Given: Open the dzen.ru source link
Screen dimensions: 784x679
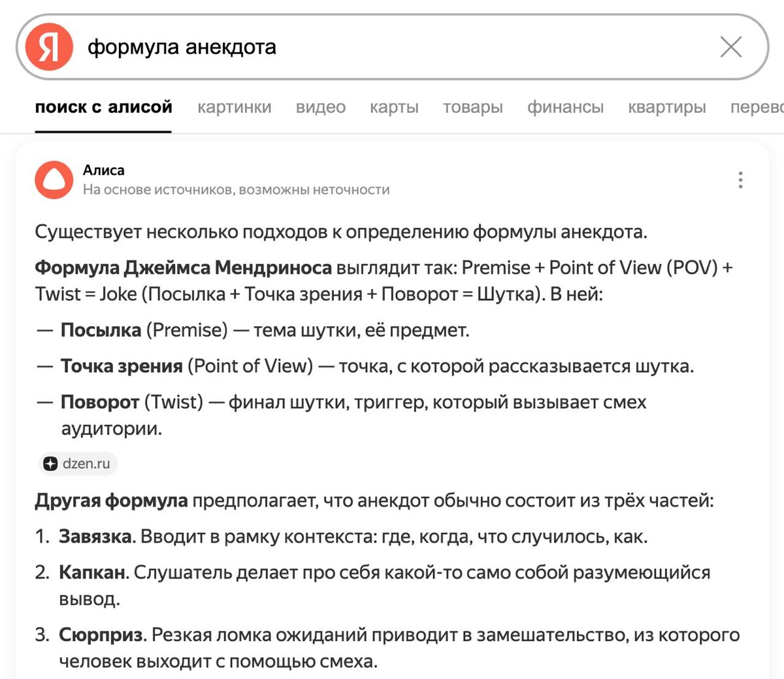Looking at the screenshot, I should tap(78, 464).
